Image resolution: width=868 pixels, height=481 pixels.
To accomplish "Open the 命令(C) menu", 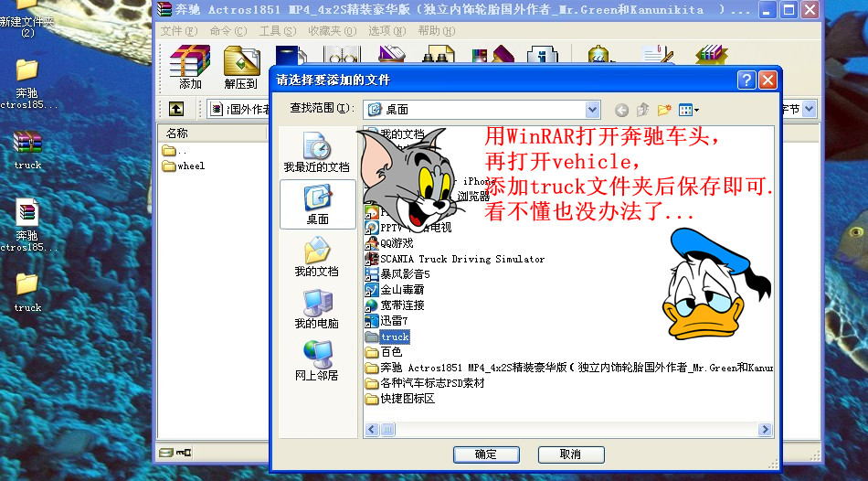I will click(228, 31).
